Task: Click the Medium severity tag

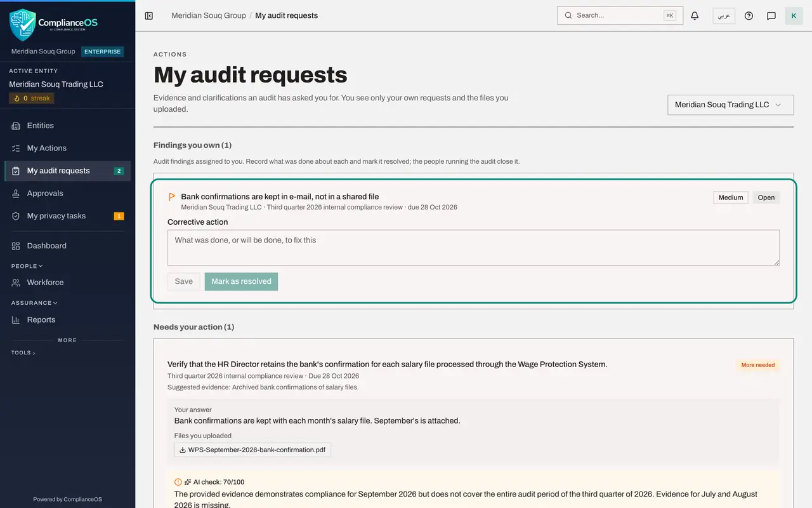Action: point(731,197)
